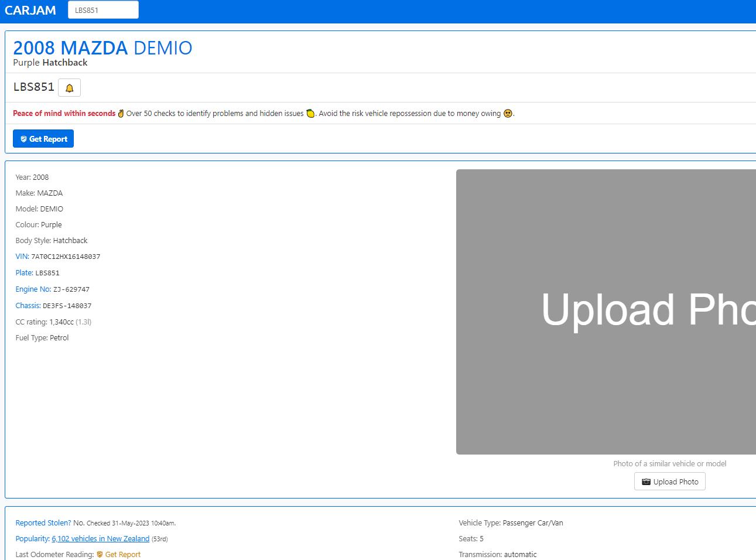Click the Chassis label link
756x560 pixels.
tap(28, 306)
